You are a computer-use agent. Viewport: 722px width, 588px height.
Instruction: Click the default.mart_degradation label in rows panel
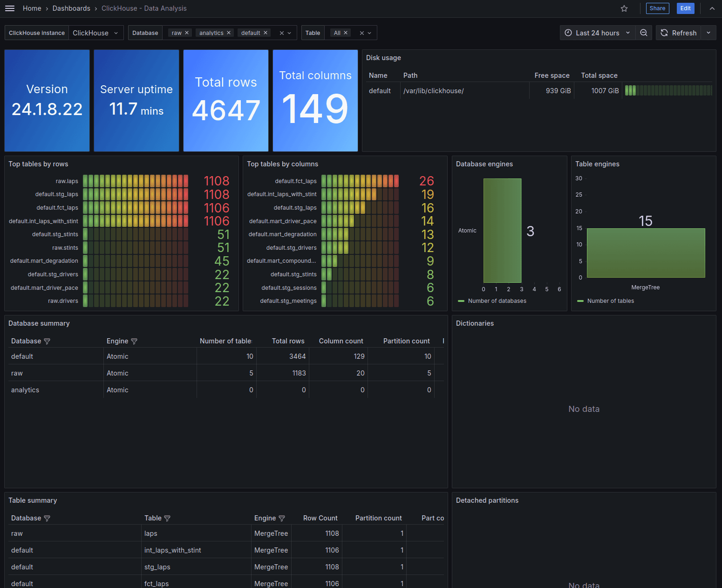[x=44, y=261]
